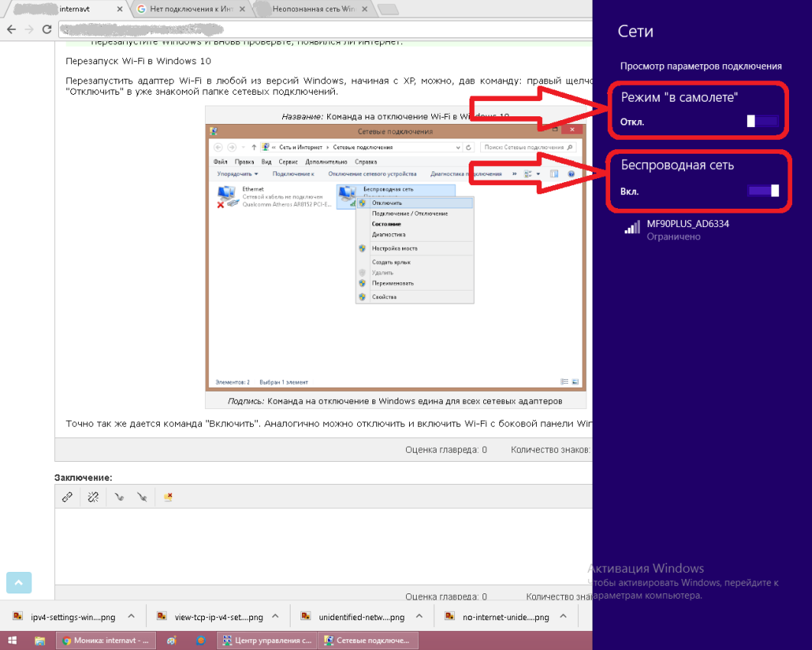This screenshot has width=812, height=650.
Task: Click the insert link chain icon
Action: pos(67,497)
